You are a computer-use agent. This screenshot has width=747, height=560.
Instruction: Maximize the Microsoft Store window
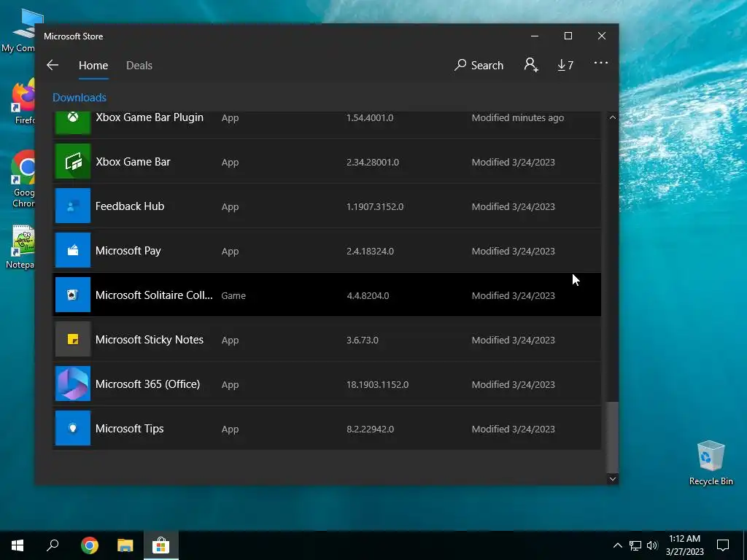[568, 36]
